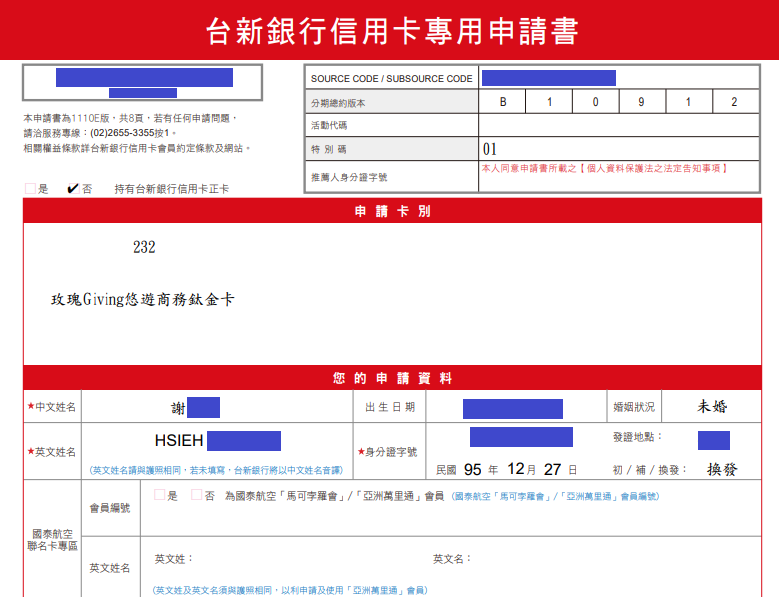Click card name 玫瑰Giving悠遊商務鈦金卡
This screenshot has width=779, height=597.
point(142,299)
